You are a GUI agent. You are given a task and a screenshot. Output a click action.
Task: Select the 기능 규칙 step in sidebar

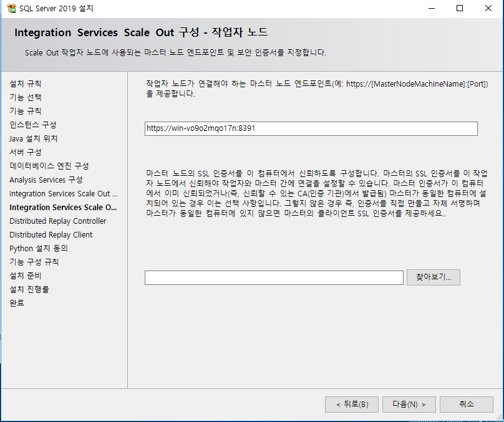point(26,111)
